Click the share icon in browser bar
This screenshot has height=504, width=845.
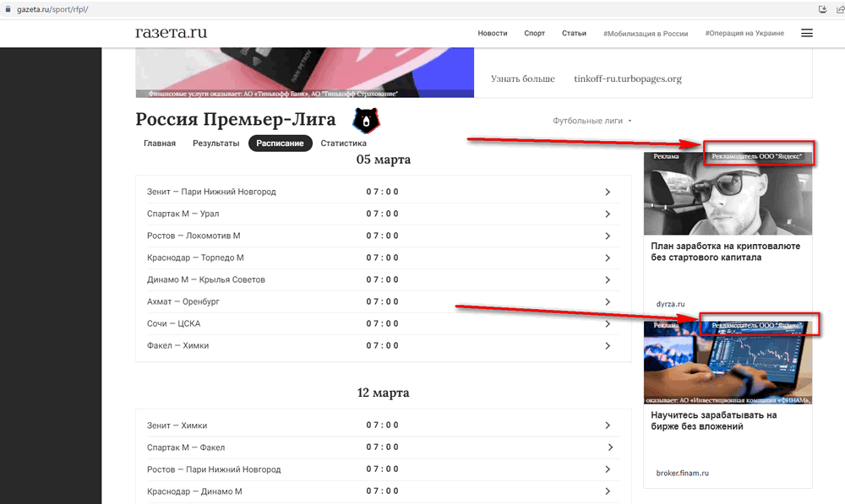[x=840, y=9]
